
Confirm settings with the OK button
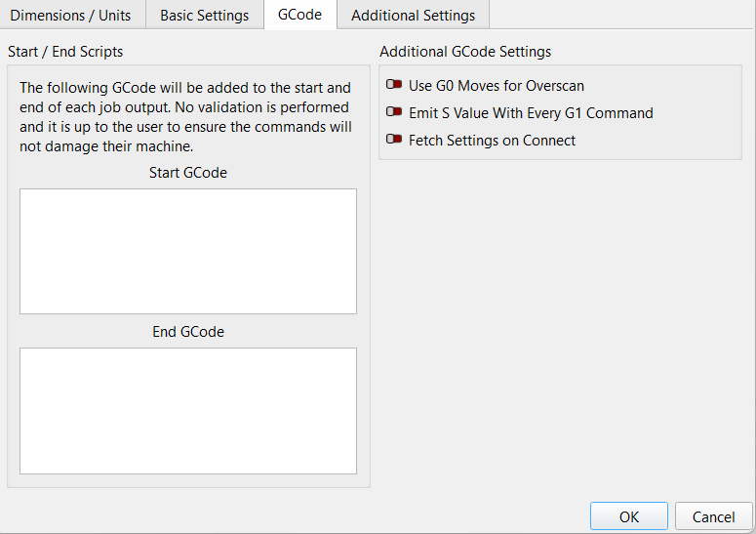point(629,516)
